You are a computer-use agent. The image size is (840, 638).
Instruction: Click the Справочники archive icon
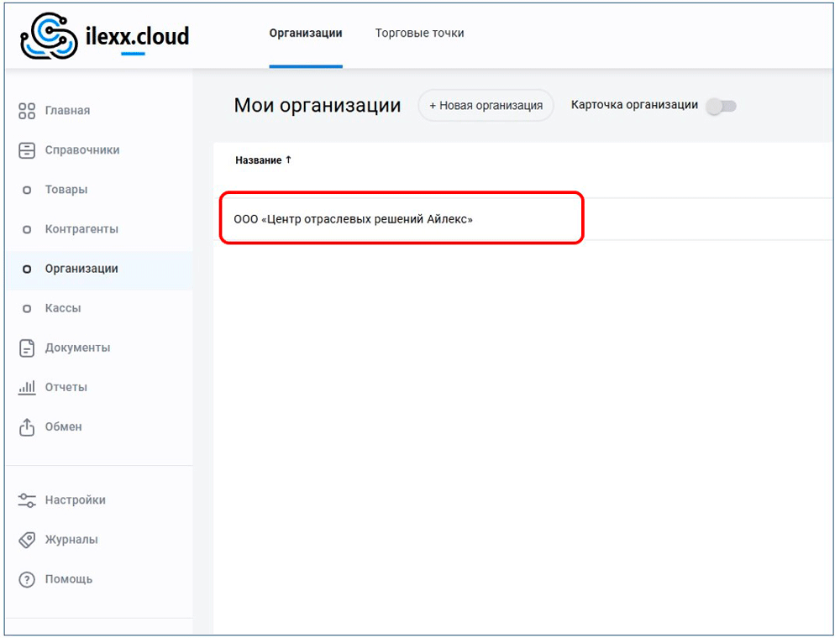27,150
